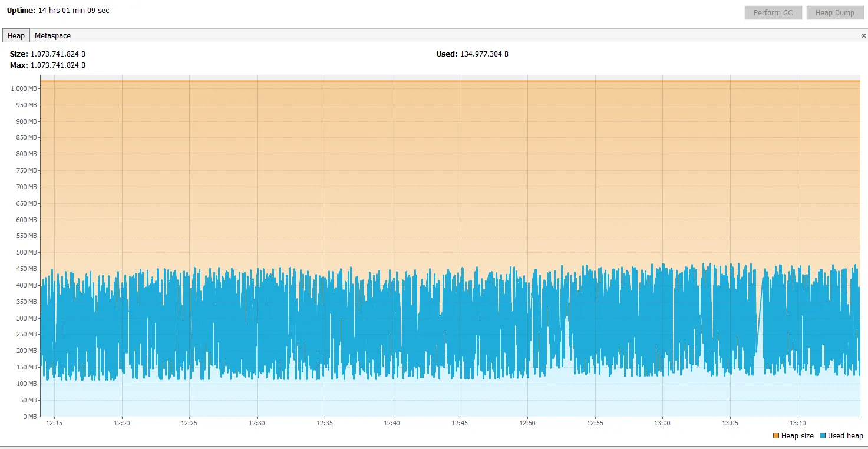Screen dimensions: 868x449
Task: Click the 500 MB y-axis label
Action: pyautogui.click(x=26, y=252)
